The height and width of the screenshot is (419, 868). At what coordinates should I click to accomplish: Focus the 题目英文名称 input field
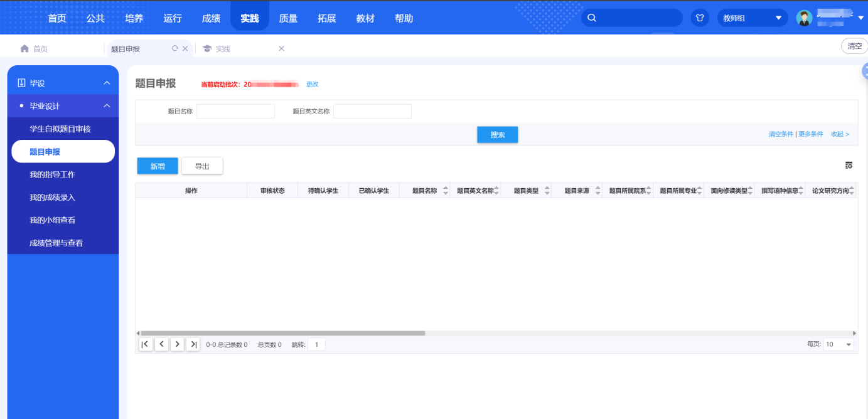(x=372, y=111)
